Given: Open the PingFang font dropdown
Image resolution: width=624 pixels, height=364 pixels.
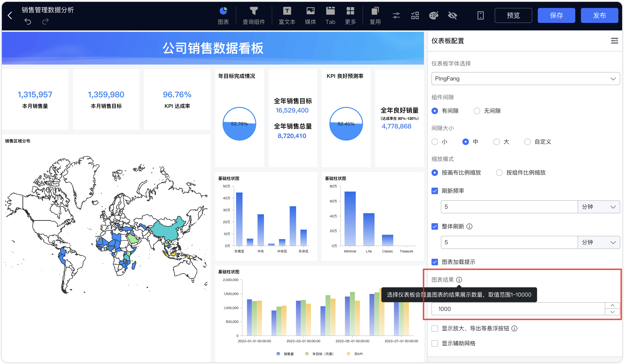Looking at the screenshot, I should point(525,79).
